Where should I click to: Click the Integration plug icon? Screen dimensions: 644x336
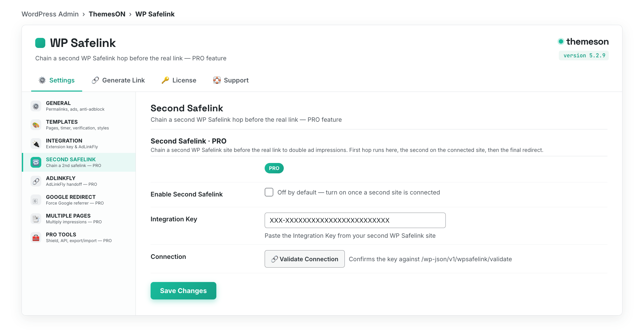[x=36, y=144]
